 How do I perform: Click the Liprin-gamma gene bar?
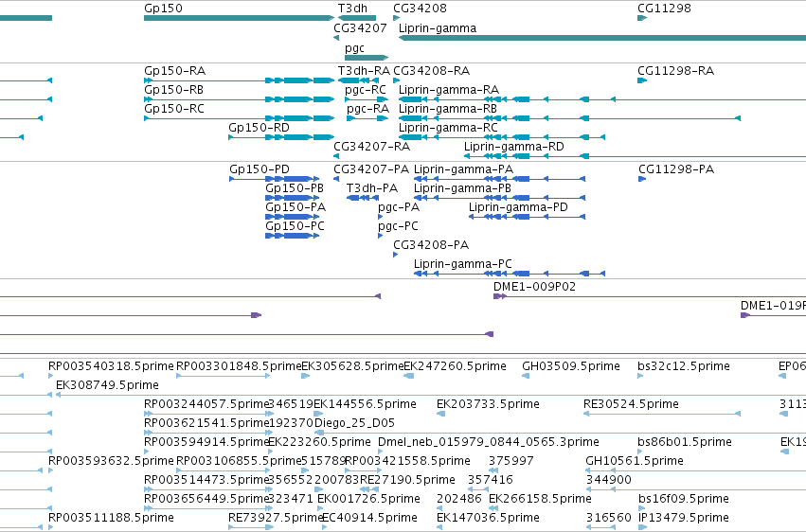coord(602,38)
